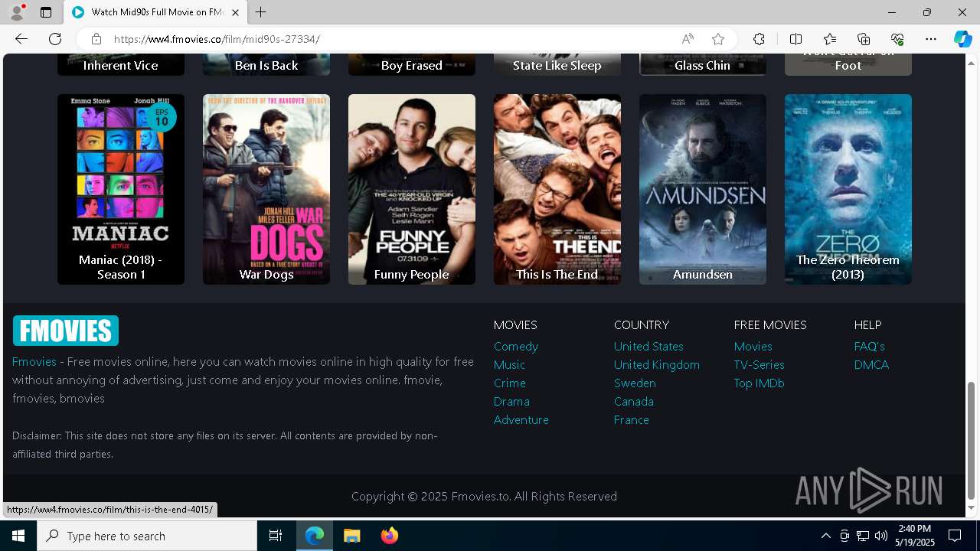The width and height of the screenshot is (980, 551).
Task: Open the TV-Series link
Action: 759,364
